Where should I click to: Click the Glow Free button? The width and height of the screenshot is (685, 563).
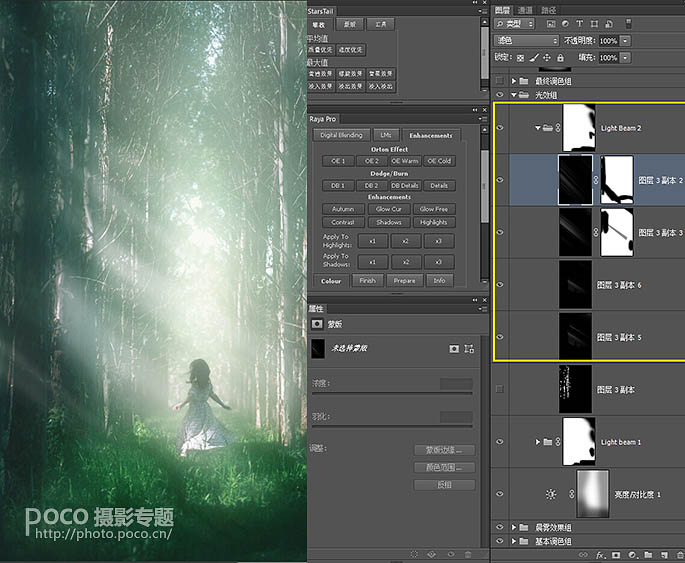pyautogui.click(x=434, y=209)
